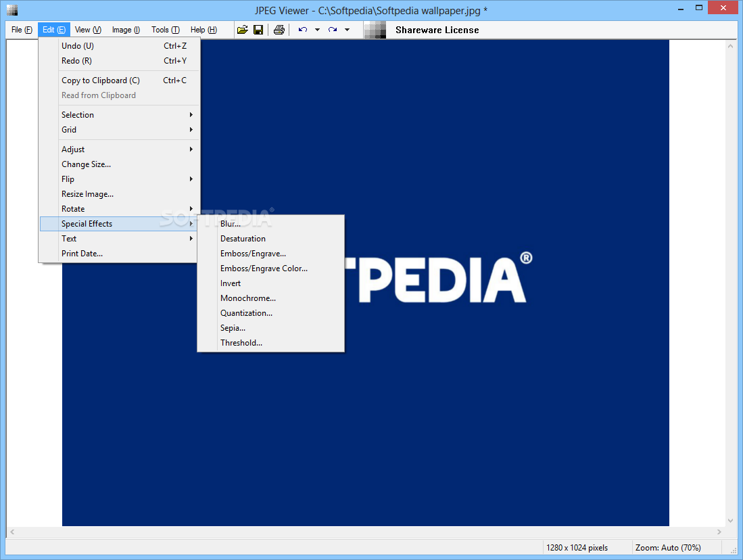
Task: Choose Undo (U) from Edit menu
Action: 120,46
